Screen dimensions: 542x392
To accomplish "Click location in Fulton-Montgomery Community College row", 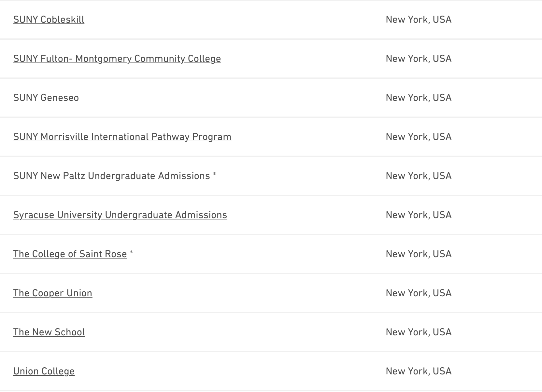I will [419, 59].
